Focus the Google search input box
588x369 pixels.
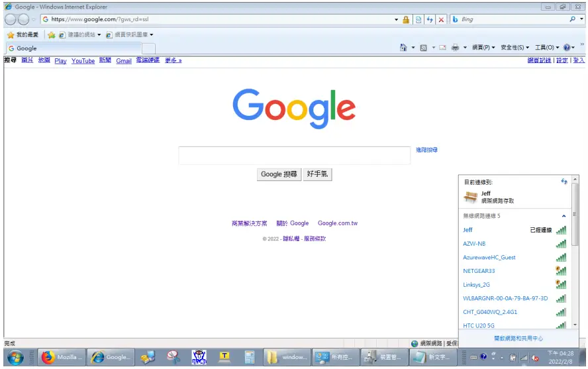pos(295,156)
